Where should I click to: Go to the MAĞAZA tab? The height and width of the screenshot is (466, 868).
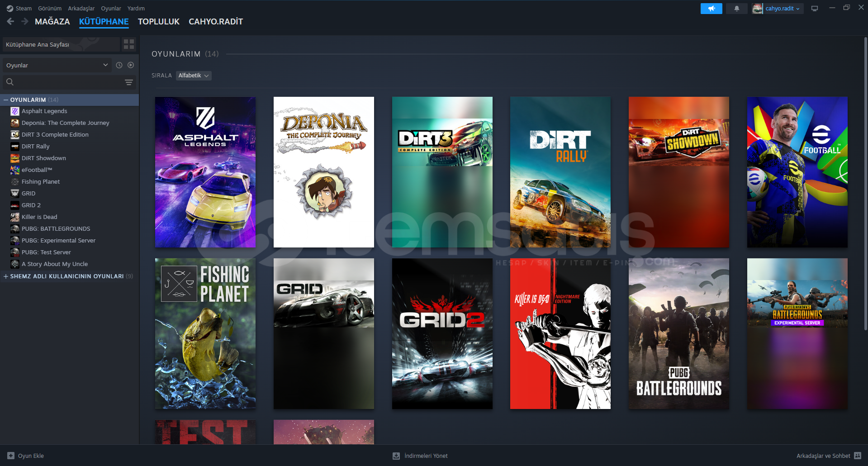coord(52,22)
